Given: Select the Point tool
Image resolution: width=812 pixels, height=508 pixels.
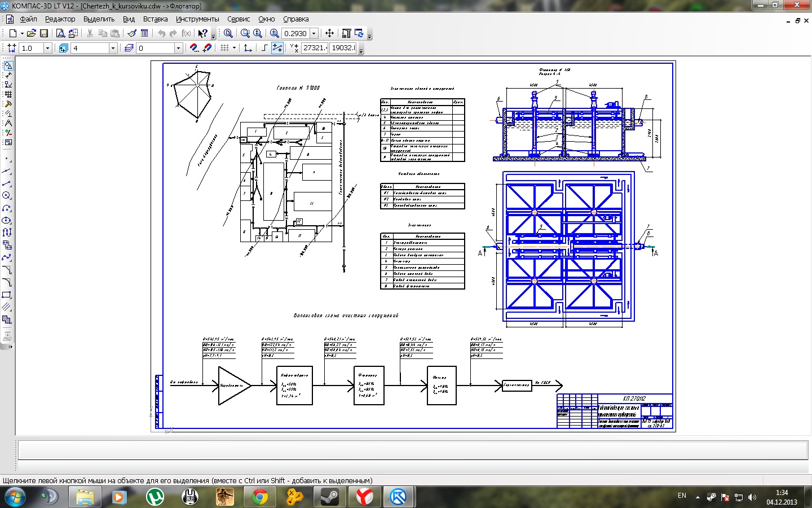Looking at the screenshot, I should (7, 159).
